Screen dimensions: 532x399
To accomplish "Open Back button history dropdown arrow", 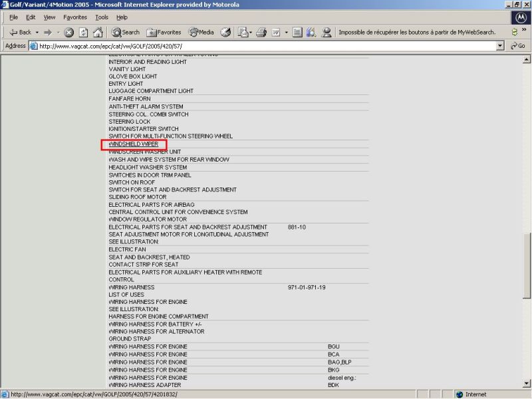I will click(37, 32).
